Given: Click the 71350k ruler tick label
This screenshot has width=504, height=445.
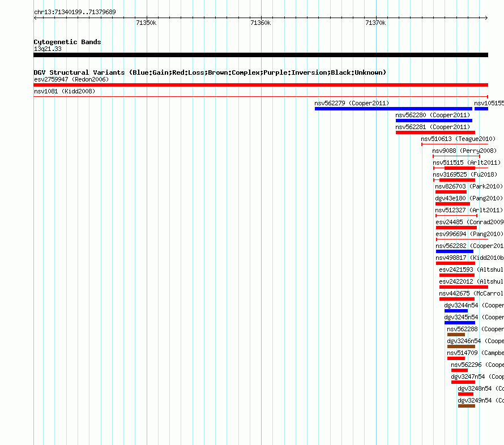Looking at the screenshot, I should [146, 23].
